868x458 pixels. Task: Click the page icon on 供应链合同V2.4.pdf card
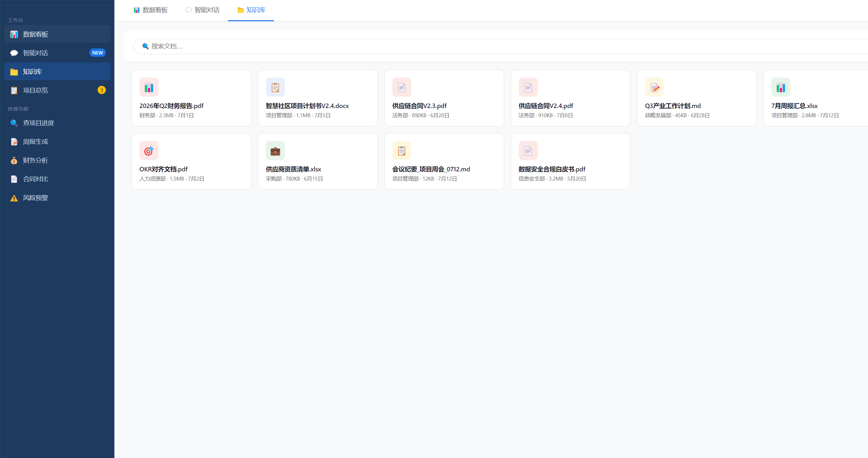pos(528,87)
